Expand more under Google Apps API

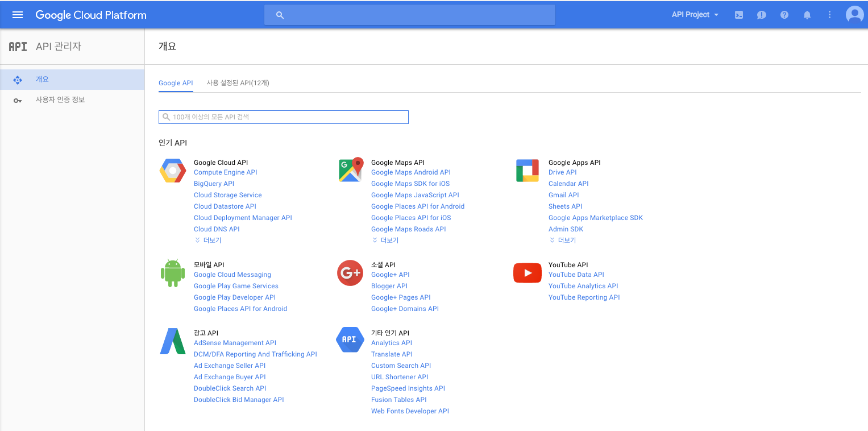pyautogui.click(x=563, y=241)
